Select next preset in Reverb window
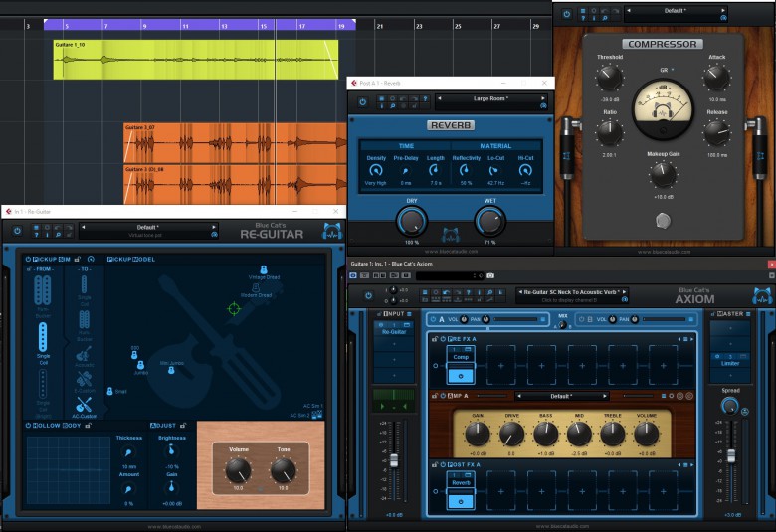Screen dimensions: 776x532 tap(543, 98)
